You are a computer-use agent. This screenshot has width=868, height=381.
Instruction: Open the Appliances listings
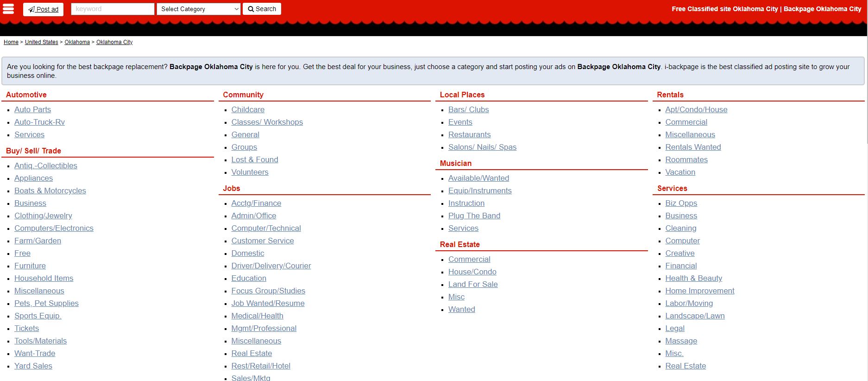(x=34, y=178)
